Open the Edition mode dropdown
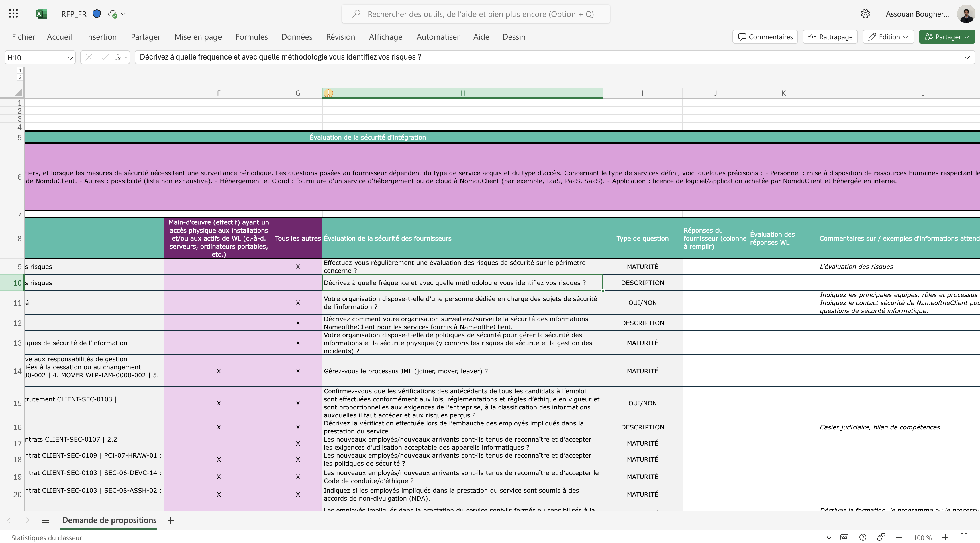980x543 pixels. click(888, 36)
